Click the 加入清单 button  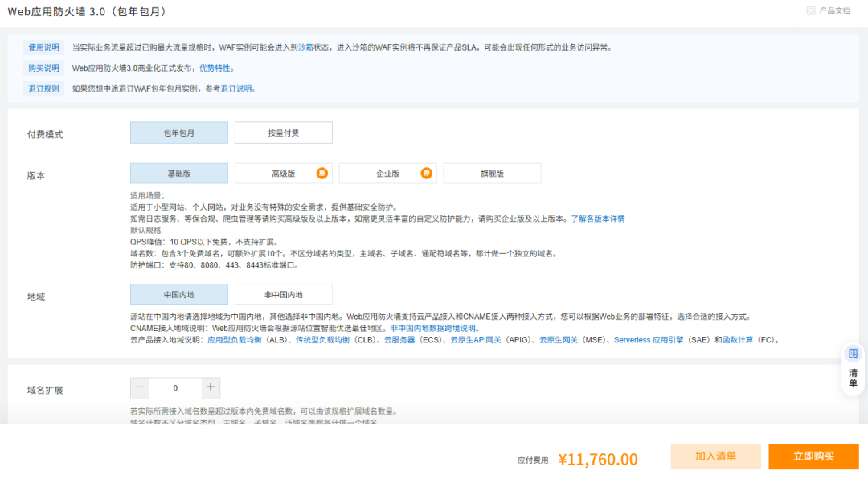[716, 456]
